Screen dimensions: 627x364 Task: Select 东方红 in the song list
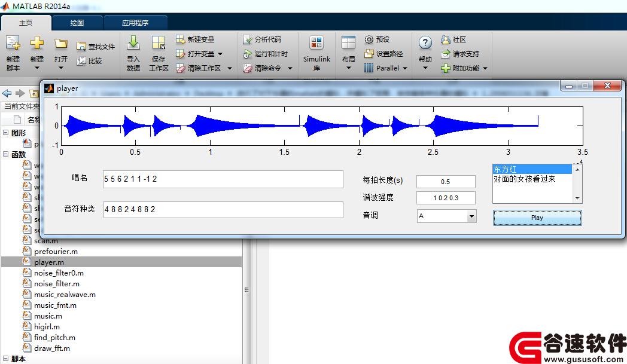(532, 169)
